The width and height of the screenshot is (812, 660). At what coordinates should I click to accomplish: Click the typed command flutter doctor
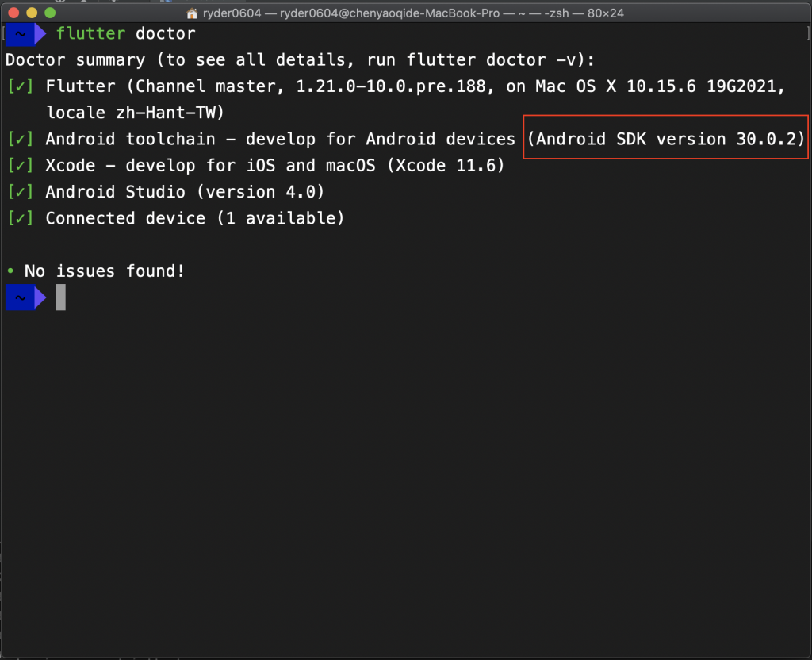click(x=126, y=33)
